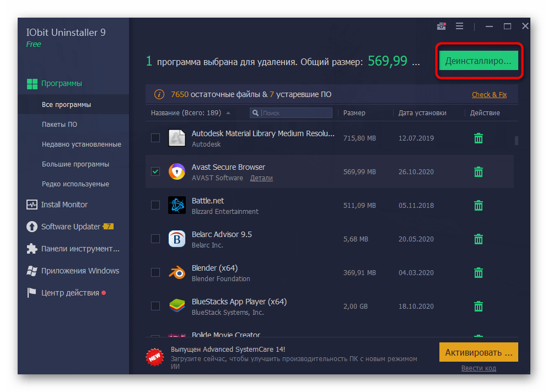This screenshot has width=548, height=392.
Task: Click the trash icon for Blender (x64)
Action: click(479, 273)
